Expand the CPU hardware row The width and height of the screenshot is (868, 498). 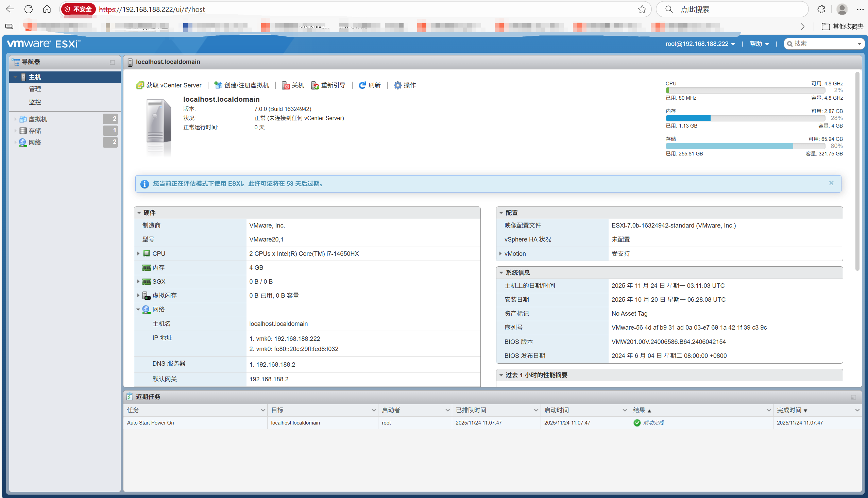138,253
